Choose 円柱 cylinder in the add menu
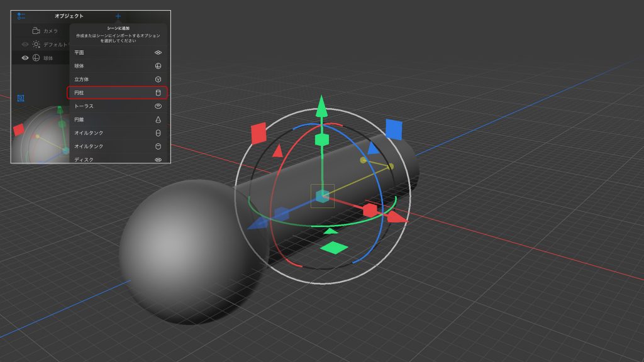 118,93
